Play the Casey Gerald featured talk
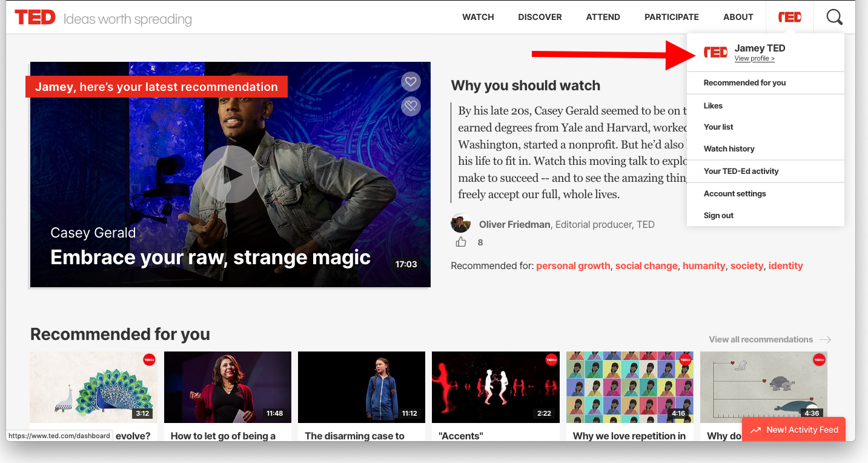Viewport: 868px width, 463px height. click(230, 175)
